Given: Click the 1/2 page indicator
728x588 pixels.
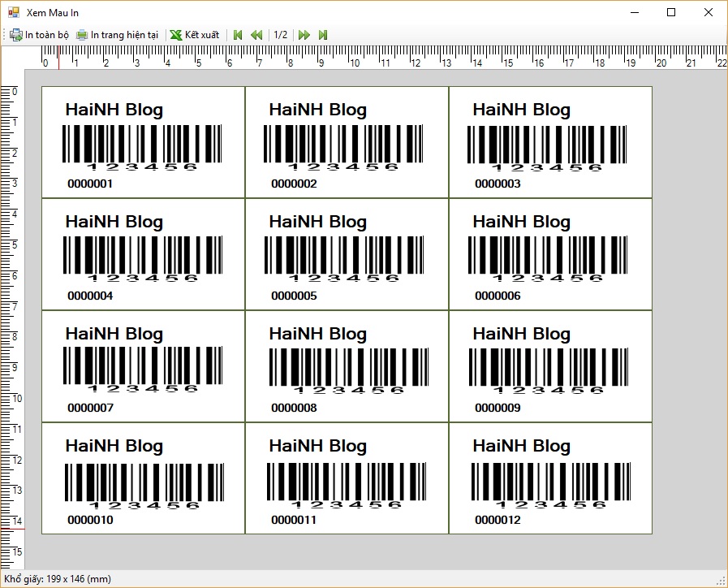Looking at the screenshot, I should click(280, 35).
